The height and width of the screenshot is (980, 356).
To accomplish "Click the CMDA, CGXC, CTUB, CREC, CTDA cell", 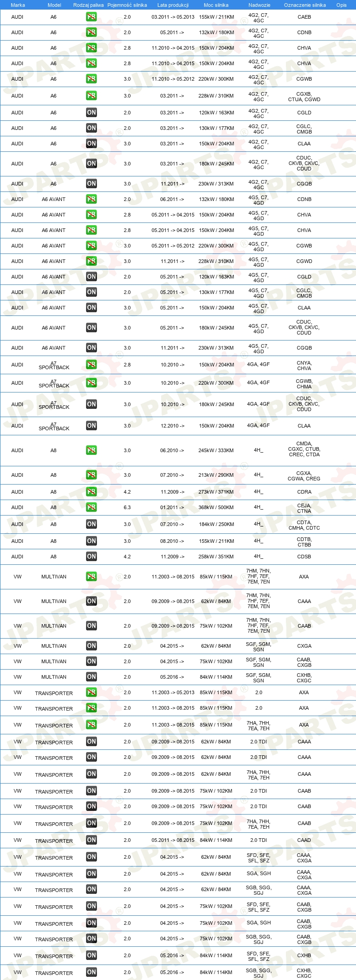I will (304, 449).
